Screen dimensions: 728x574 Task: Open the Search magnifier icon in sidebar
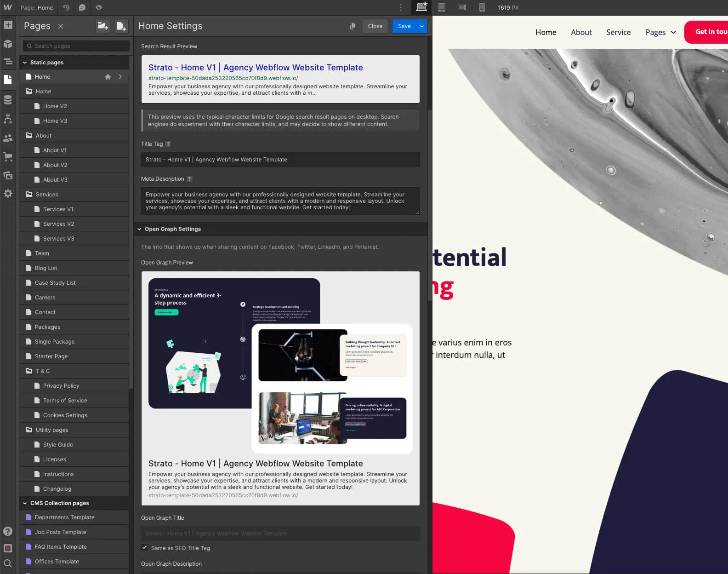(8, 563)
